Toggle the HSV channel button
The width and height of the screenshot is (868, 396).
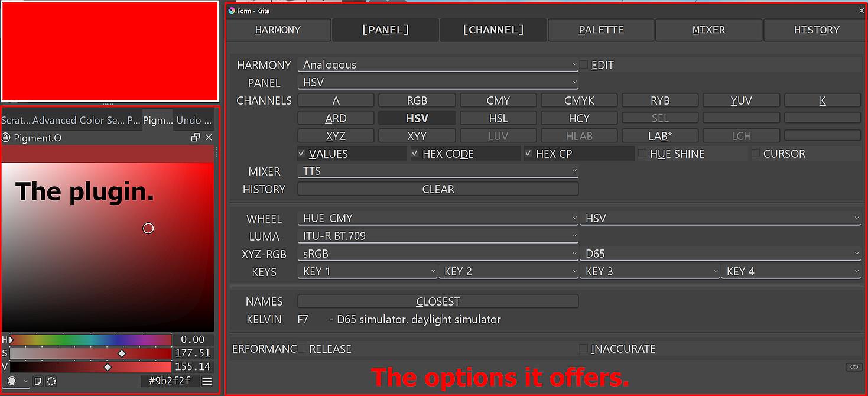click(x=417, y=118)
